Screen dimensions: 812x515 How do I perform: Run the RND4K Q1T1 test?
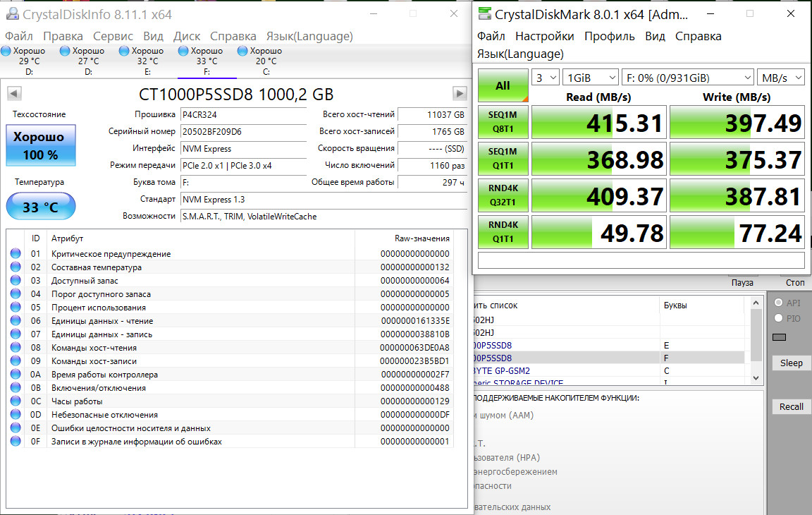(x=503, y=232)
